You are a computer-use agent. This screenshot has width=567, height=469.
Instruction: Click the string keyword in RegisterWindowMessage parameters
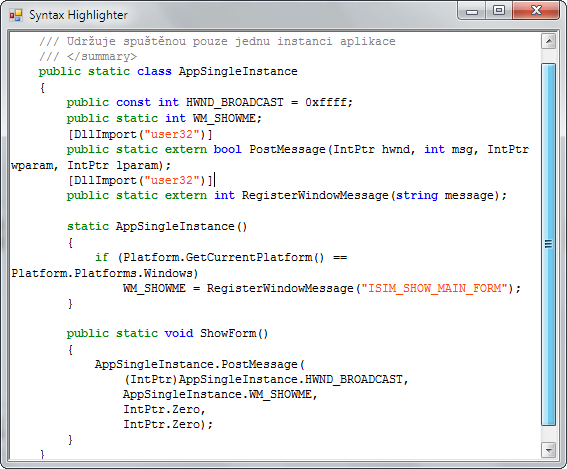point(417,195)
